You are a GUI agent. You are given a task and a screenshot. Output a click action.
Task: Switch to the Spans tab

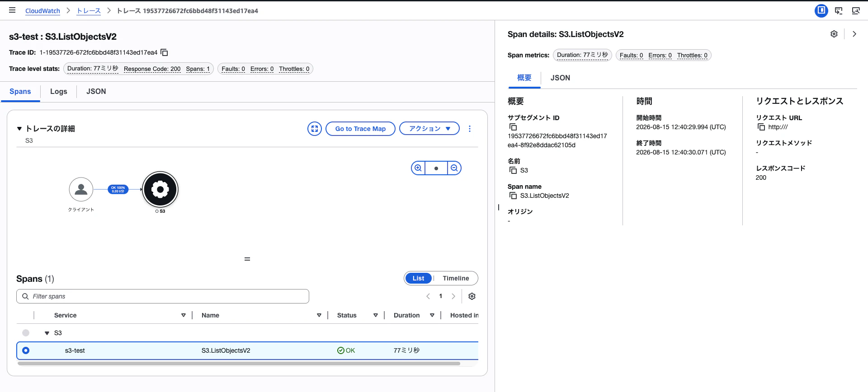(20, 91)
